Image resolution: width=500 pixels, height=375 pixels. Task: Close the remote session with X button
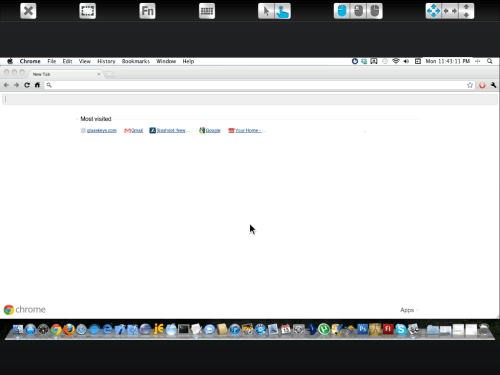pyautogui.click(x=28, y=11)
